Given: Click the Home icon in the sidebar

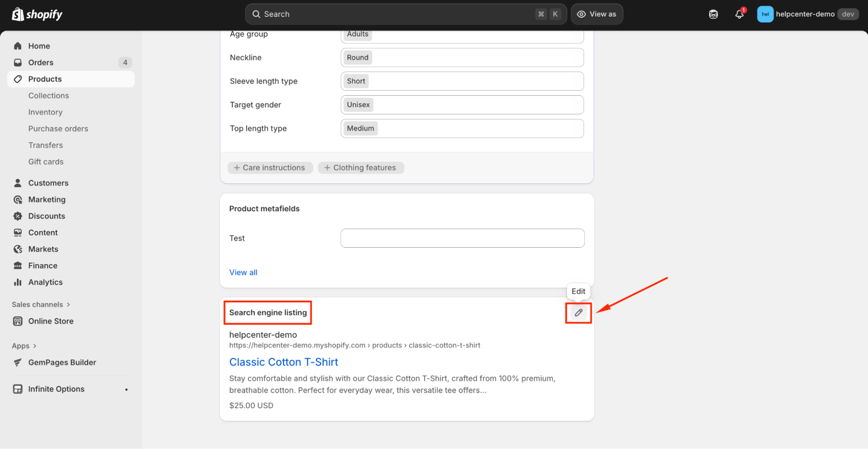Looking at the screenshot, I should [x=18, y=46].
